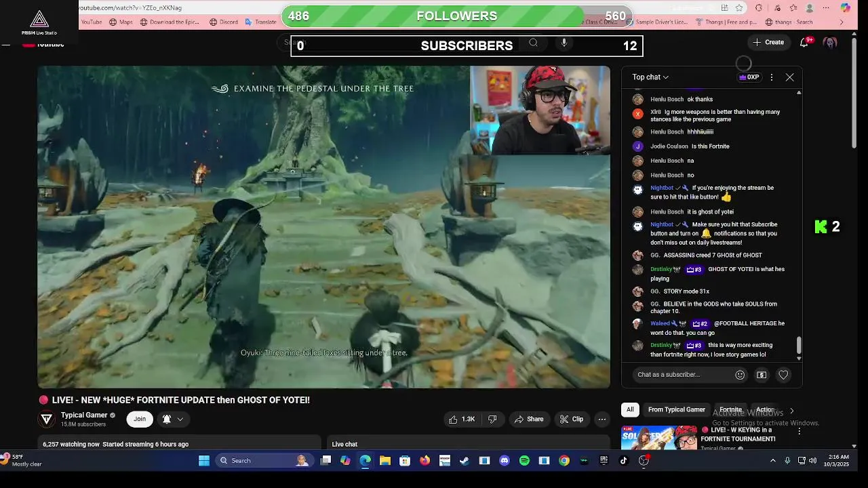Click the voice search microphone icon
The height and width of the screenshot is (488, 868).
tap(564, 43)
